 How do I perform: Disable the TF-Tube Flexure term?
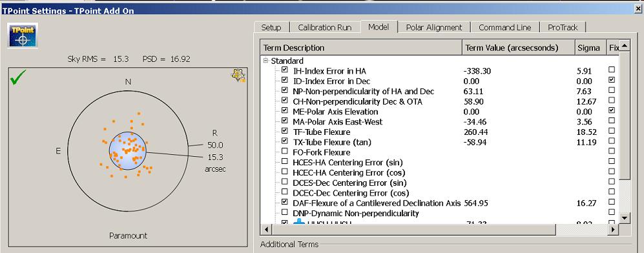[x=285, y=131]
